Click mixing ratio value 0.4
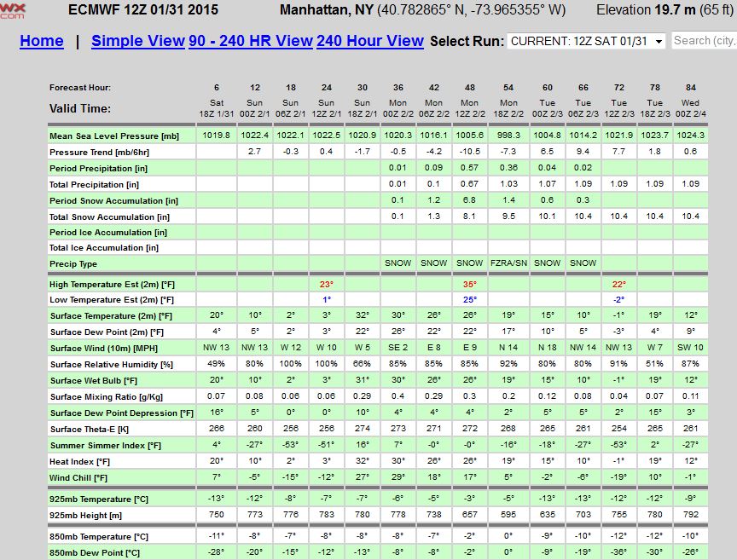The height and width of the screenshot is (560, 737). point(398,396)
